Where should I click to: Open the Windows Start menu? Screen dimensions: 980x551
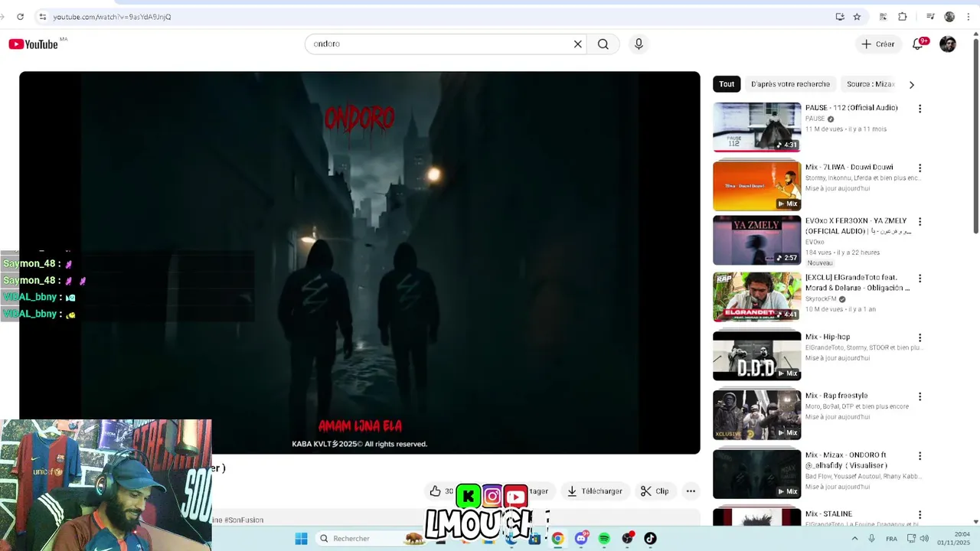point(301,539)
